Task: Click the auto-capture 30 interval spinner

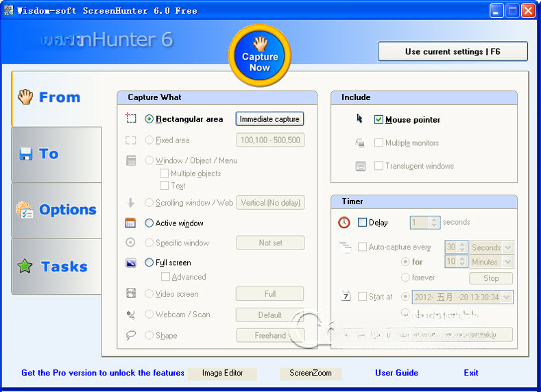Action: tap(463, 247)
